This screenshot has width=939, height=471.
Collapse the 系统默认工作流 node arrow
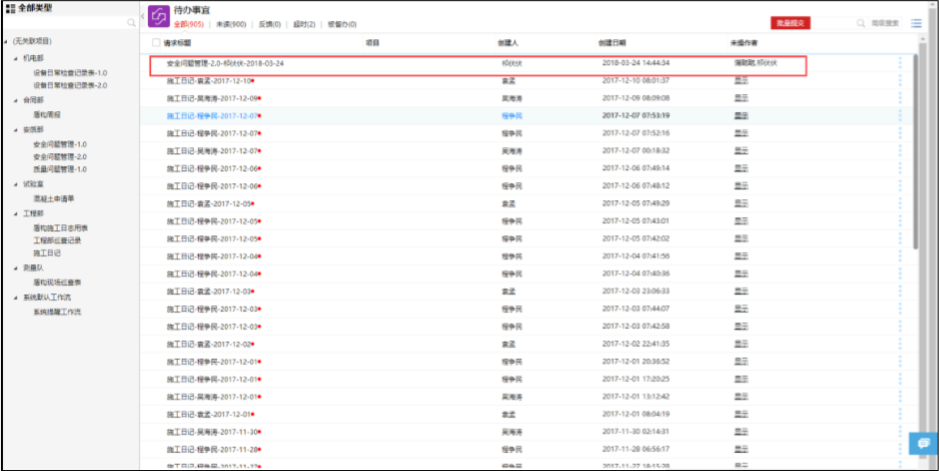(16, 297)
